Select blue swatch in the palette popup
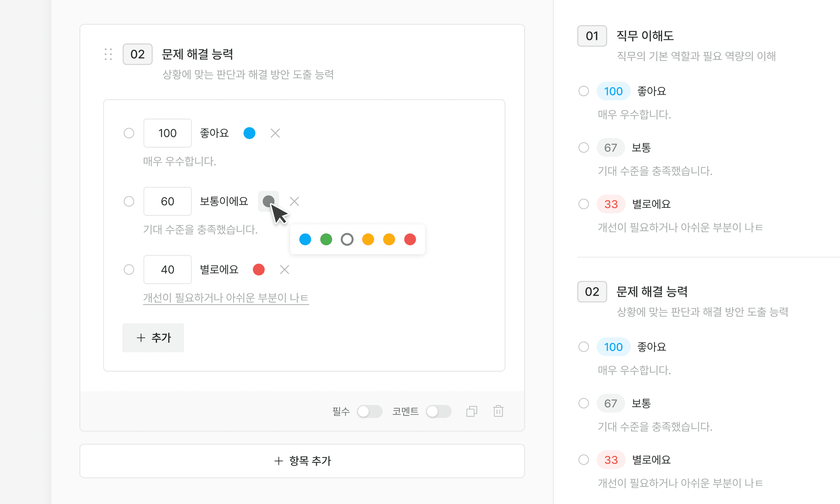840x504 pixels. coord(305,239)
